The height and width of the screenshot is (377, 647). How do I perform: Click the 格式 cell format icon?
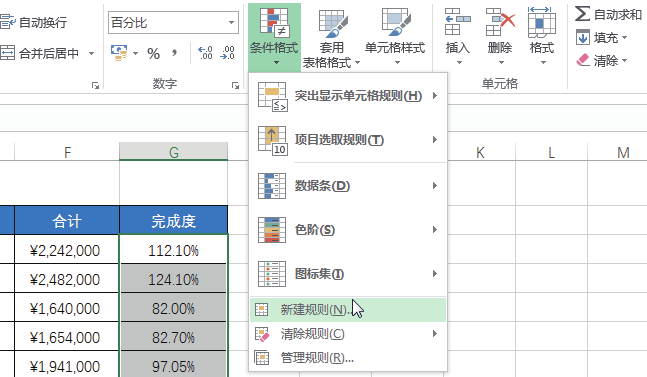click(x=541, y=22)
